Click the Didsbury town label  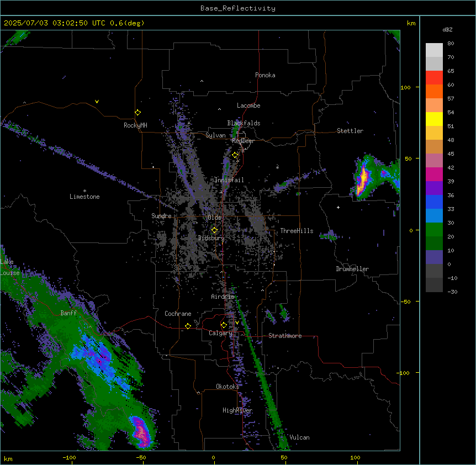point(211,238)
